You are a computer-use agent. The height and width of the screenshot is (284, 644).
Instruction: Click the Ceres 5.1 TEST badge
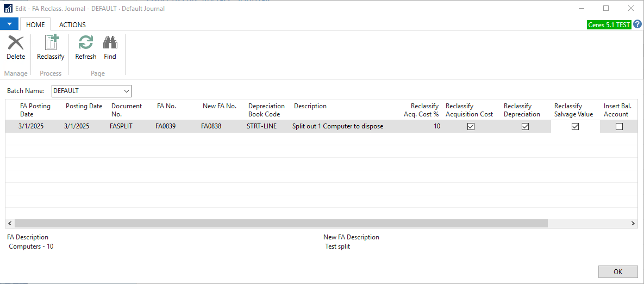pos(609,25)
